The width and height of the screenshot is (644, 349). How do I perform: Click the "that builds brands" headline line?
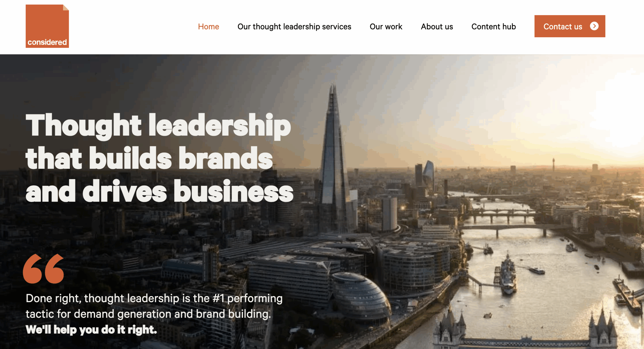149,158
